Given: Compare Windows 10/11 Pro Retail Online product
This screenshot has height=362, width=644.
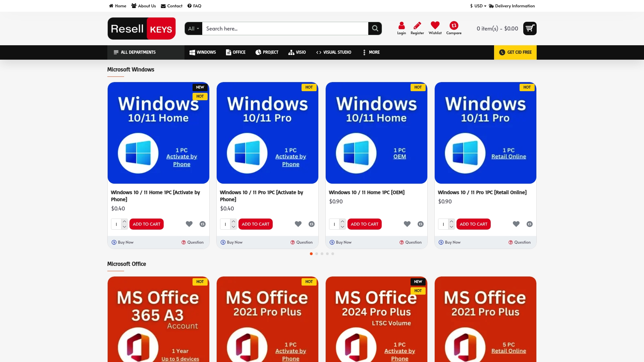Looking at the screenshot, I should (x=530, y=224).
